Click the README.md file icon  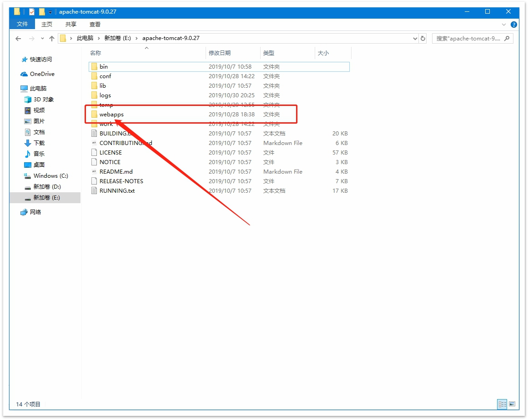[94, 172]
